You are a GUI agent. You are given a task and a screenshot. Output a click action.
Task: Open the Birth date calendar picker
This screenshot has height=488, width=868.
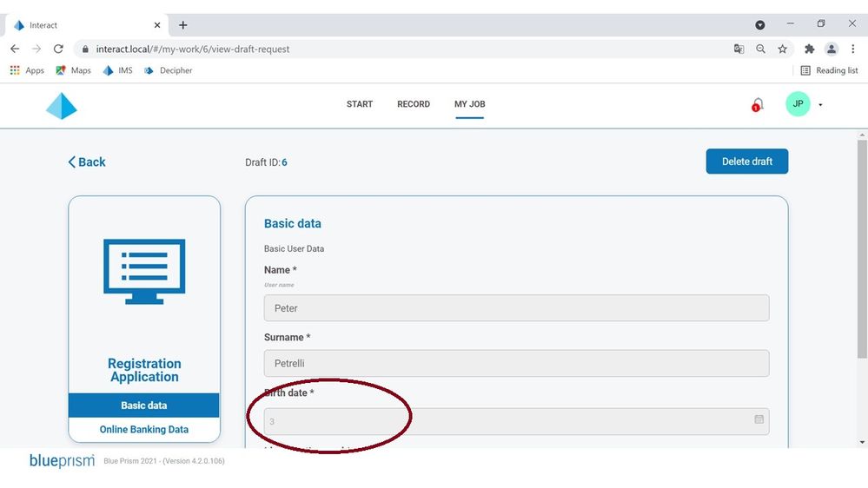(x=759, y=419)
